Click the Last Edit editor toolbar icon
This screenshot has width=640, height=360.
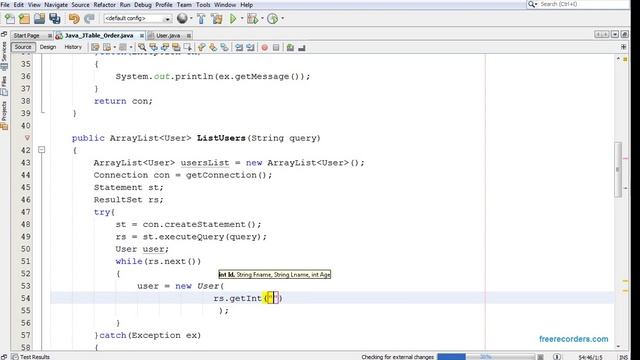(95, 48)
